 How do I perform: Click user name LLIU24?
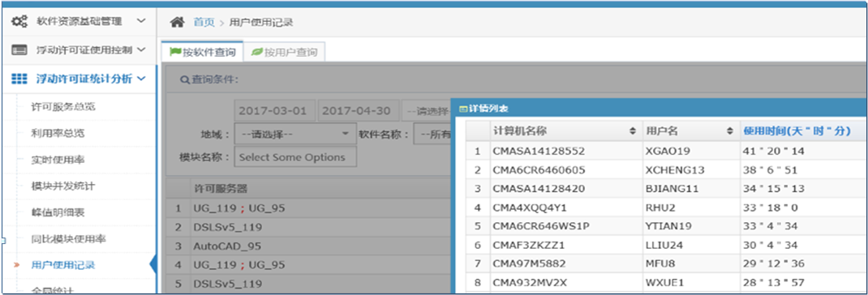click(x=664, y=246)
